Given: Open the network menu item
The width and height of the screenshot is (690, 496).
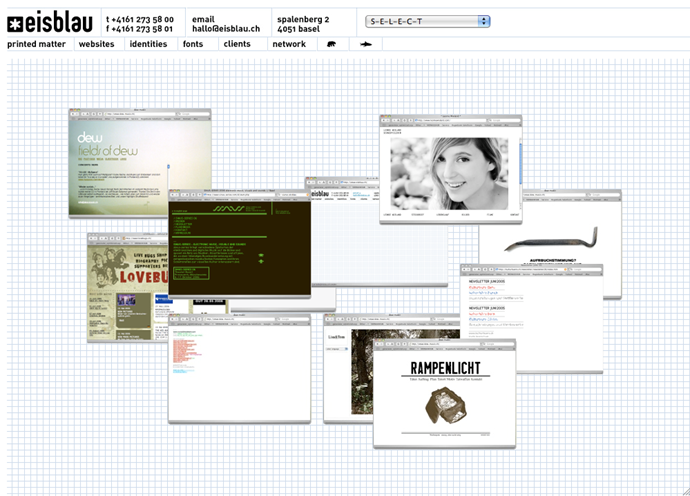Looking at the screenshot, I should coord(289,44).
